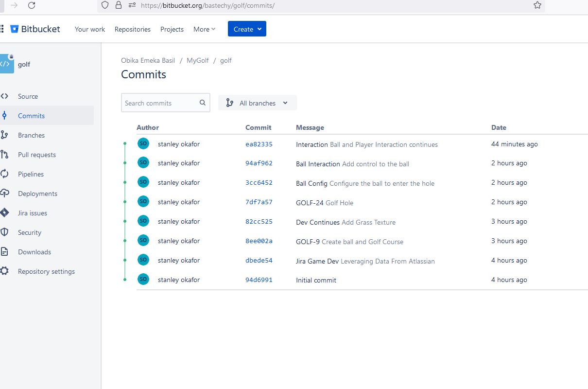Click the browser reload icon
Image resolution: width=588 pixels, height=389 pixels.
[x=32, y=5]
